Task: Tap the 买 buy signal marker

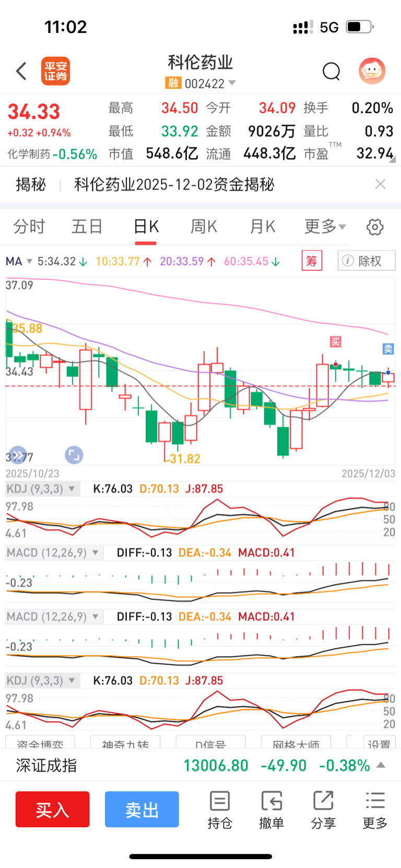Action: 335,342
